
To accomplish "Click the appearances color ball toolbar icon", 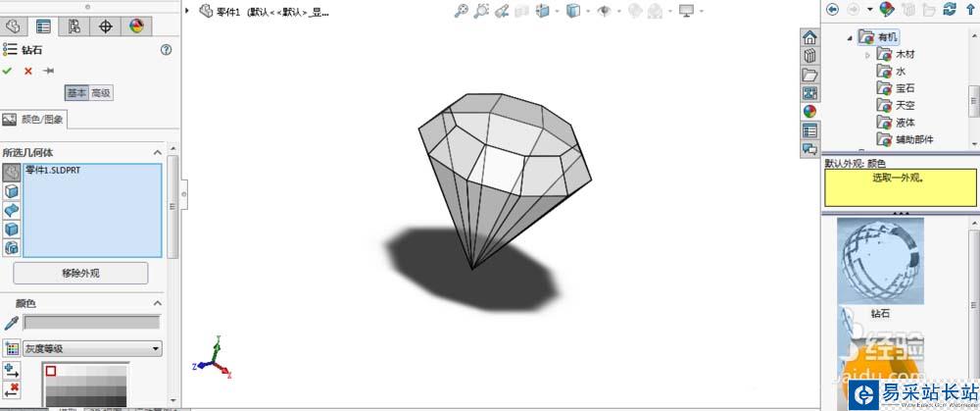I will pyautogui.click(x=887, y=9).
